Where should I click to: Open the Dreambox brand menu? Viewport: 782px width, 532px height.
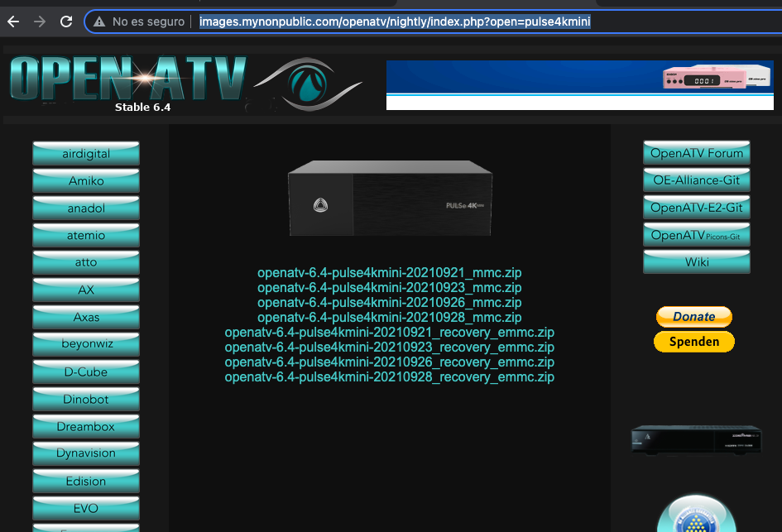click(86, 426)
